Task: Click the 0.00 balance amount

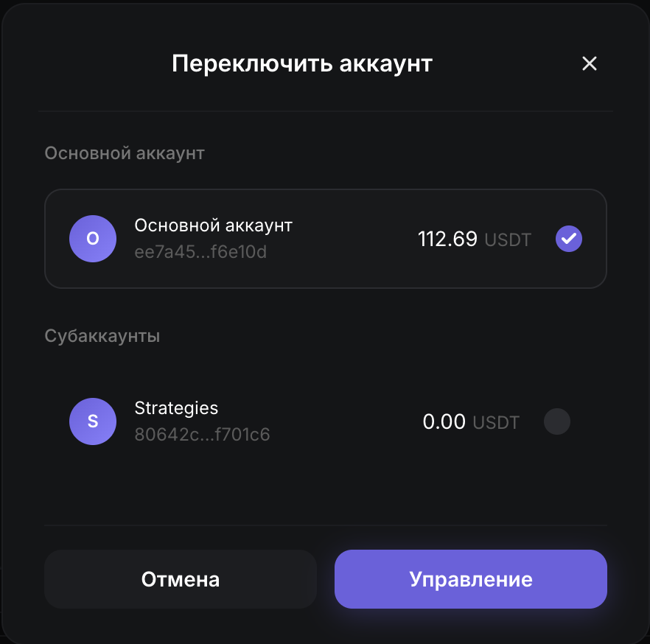Action: coord(444,422)
